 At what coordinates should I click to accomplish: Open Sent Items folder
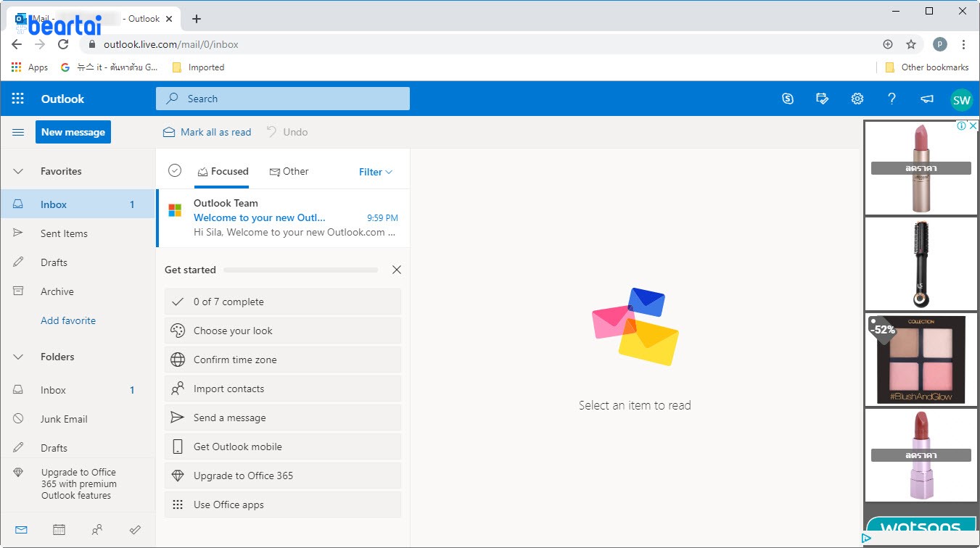pyautogui.click(x=78, y=233)
